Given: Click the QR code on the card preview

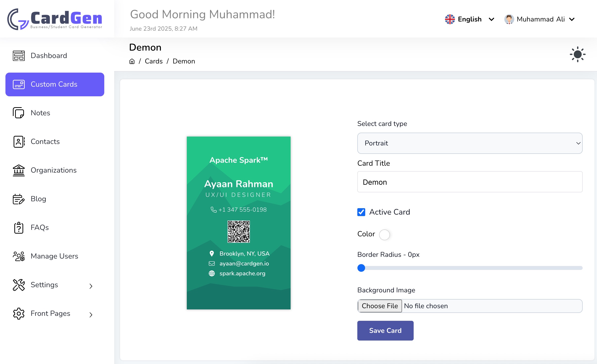Looking at the screenshot, I should tap(238, 232).
